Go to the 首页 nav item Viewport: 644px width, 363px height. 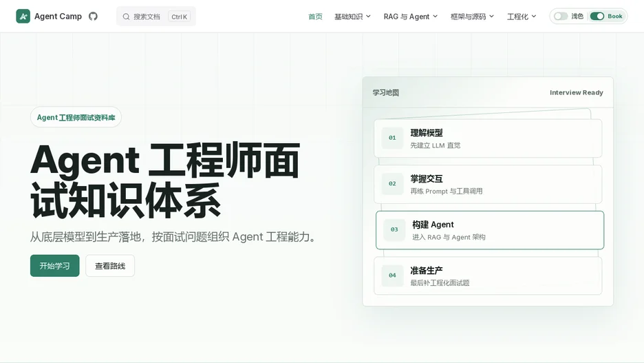[x=315, y=17]
